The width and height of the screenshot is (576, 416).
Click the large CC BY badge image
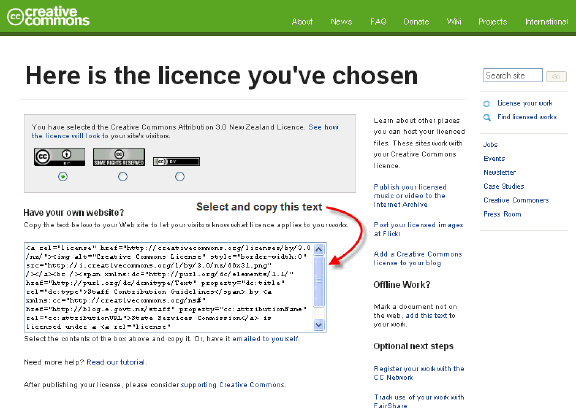pos(60,157)
